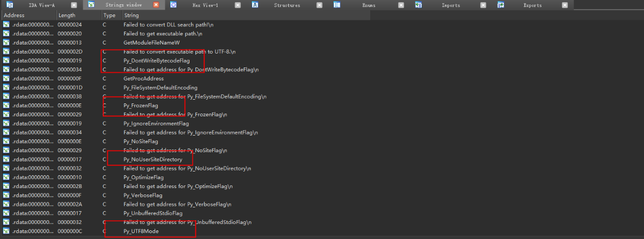The width and height of the screenshot is (644, 239).
Task: Select the Py_VerboseFlag string entry
Action: 143,196
